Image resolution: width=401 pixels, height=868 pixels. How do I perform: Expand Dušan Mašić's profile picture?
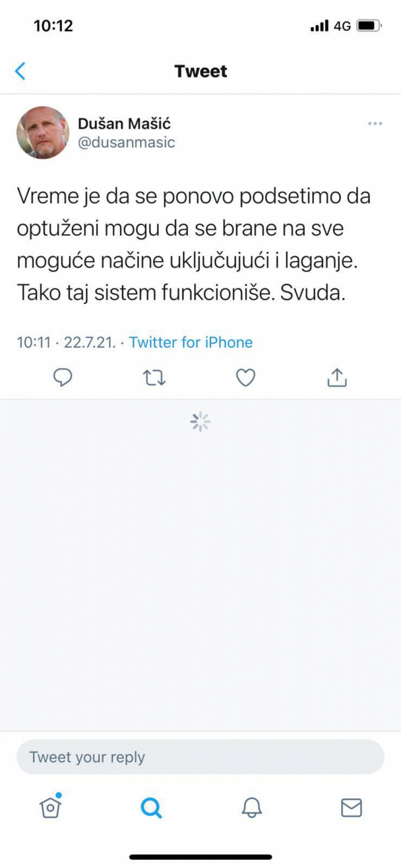pyautogui.click(x=44, y=133)
